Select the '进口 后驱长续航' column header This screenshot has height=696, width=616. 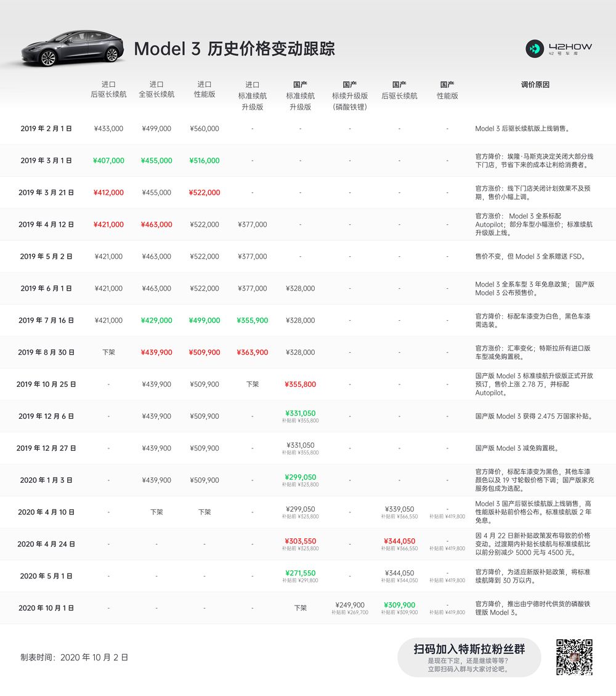(108, 89)
